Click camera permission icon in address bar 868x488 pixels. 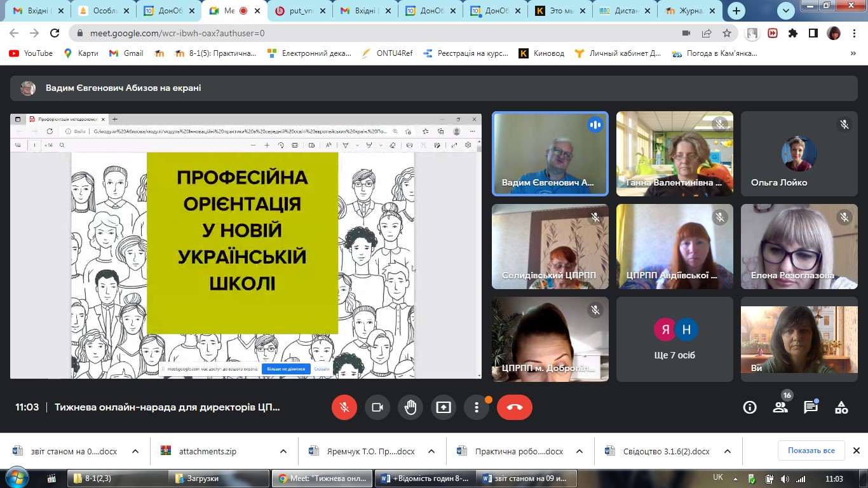tap(686, 34)
